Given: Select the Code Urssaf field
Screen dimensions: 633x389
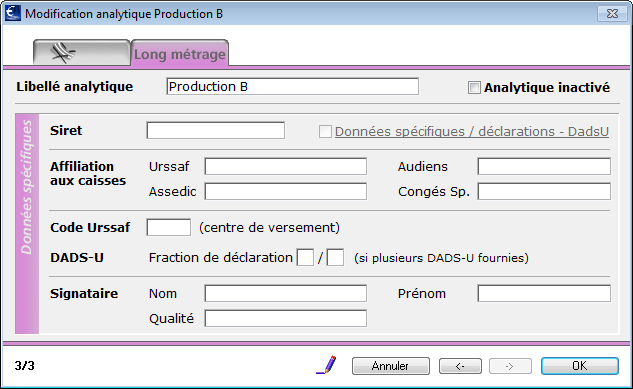Looking at the screenshot, I should (169, 227).
